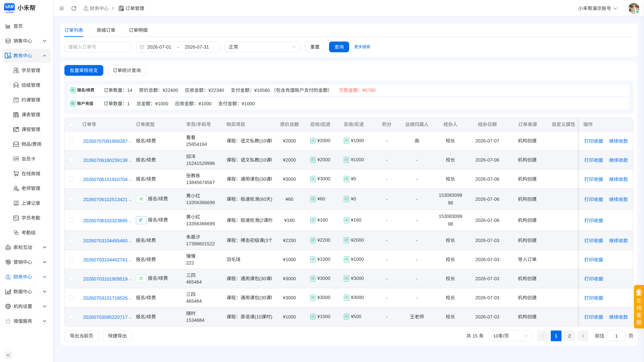Screen dimensions: 644x362
Task: Open 课表管理 calendar icon
Action: [16, 114]
